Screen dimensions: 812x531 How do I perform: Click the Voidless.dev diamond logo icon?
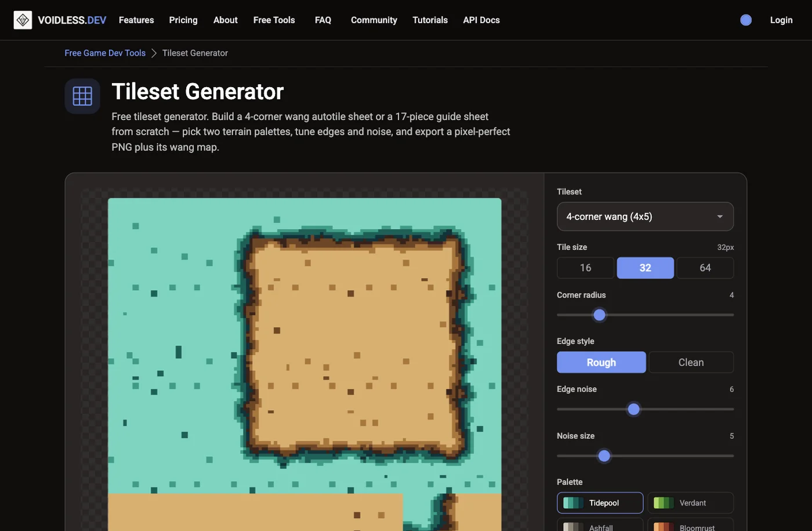23,20
